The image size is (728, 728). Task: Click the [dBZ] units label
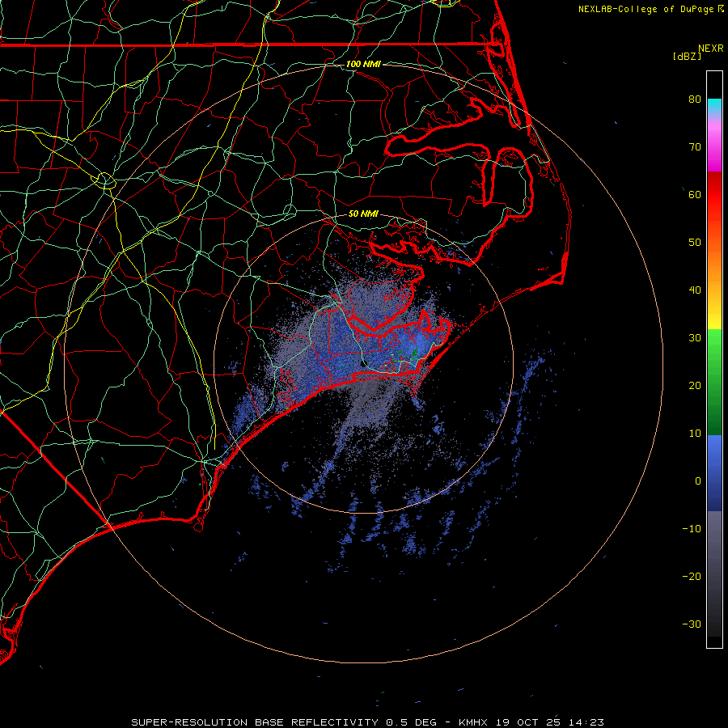pyautogui.click(x=687, y=56)
